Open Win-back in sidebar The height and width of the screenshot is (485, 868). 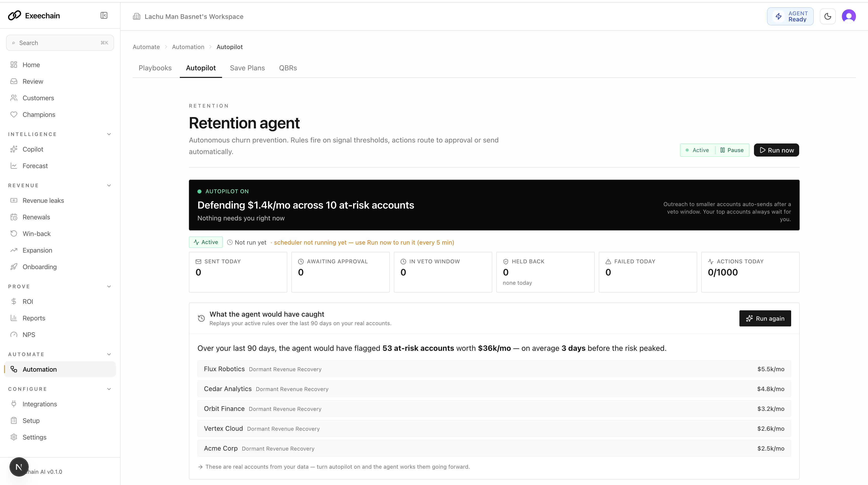[x=60, y=233]
